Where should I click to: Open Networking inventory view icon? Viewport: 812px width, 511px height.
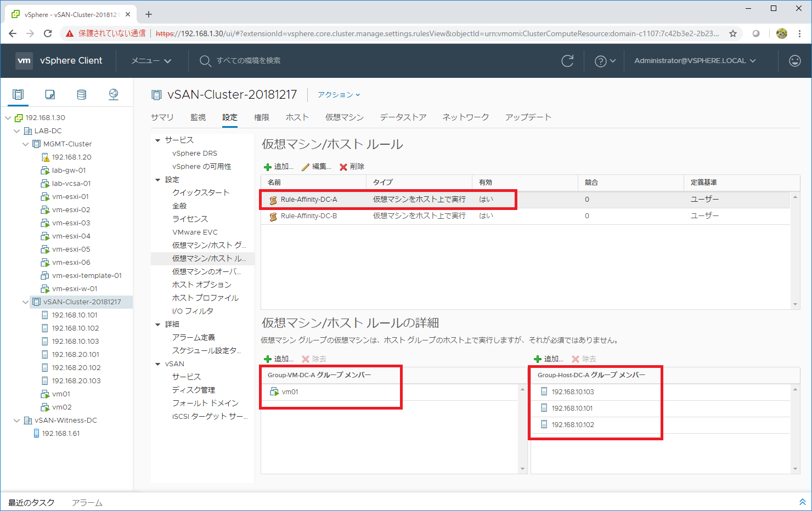pyautogui.click(x=114, y=94)
